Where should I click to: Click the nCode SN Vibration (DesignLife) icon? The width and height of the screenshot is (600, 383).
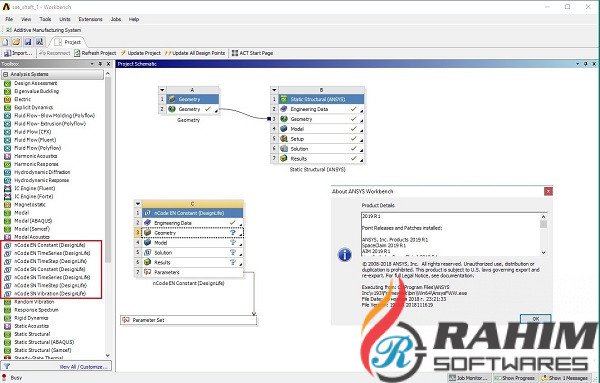point(7,294)
